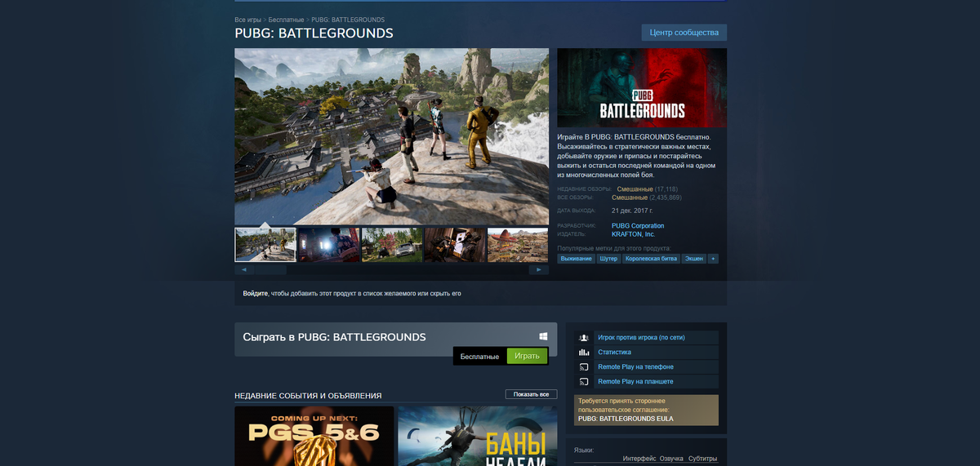980x466 pixels.
Task: Open the 'Все игры' breadcrumb link
Action: [247, 20]
